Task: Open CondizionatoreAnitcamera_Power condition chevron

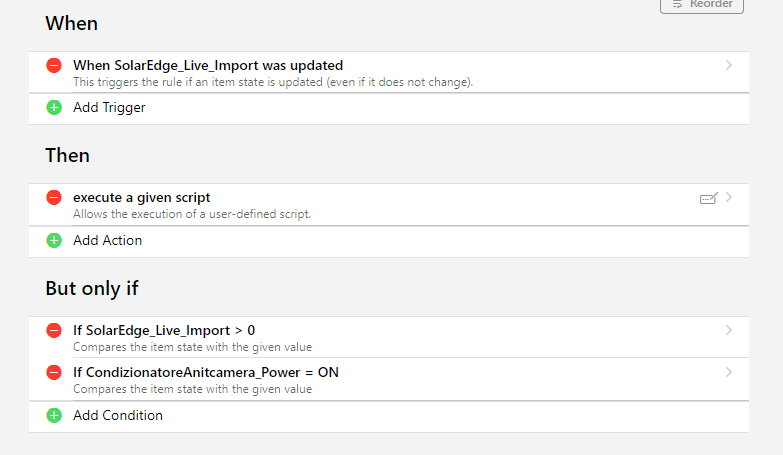Action: pos(729,372)
